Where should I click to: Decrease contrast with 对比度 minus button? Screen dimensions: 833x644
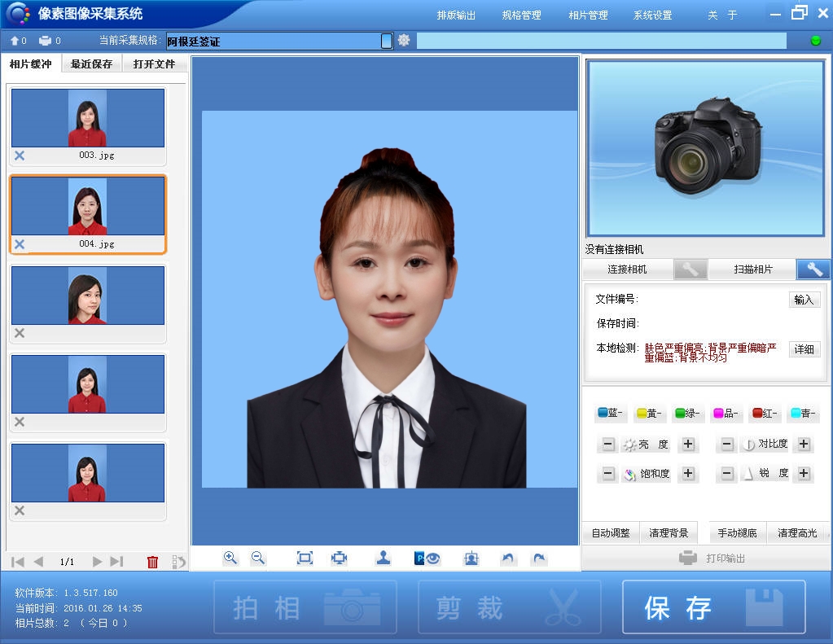click(727, 444)
